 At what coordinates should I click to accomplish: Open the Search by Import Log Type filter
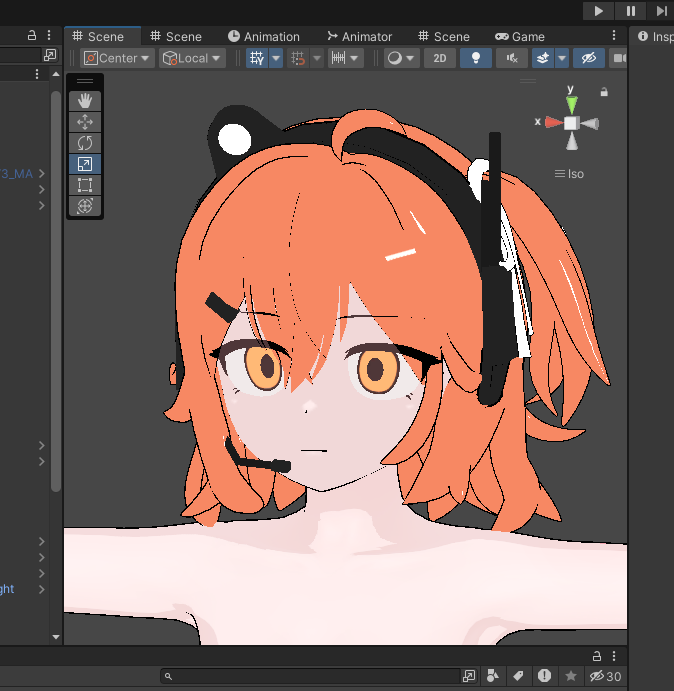pyautogui.click(x=544, y=676)
